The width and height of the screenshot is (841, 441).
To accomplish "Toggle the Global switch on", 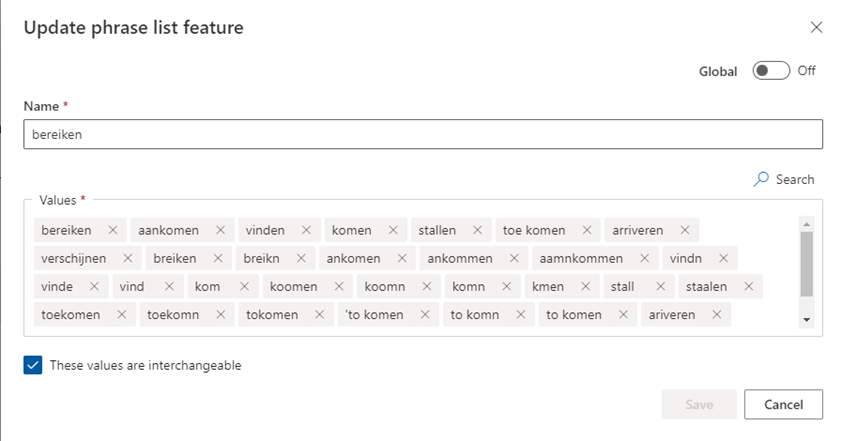I will pos(771,71).
